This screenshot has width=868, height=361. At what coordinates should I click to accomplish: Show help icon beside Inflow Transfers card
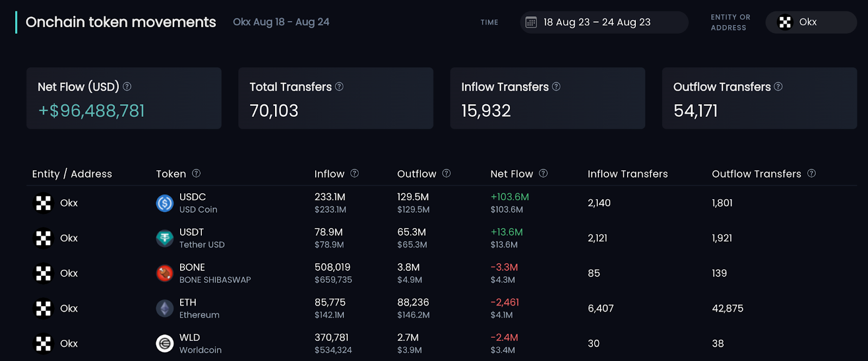click(556, 86)
